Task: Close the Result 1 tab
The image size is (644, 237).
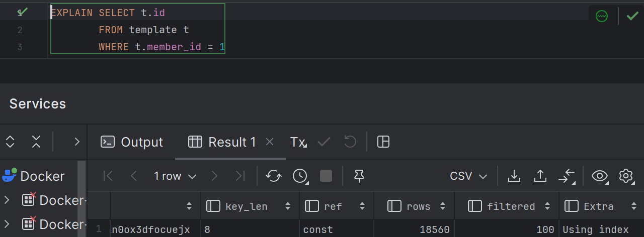Action: click(269, 142)
